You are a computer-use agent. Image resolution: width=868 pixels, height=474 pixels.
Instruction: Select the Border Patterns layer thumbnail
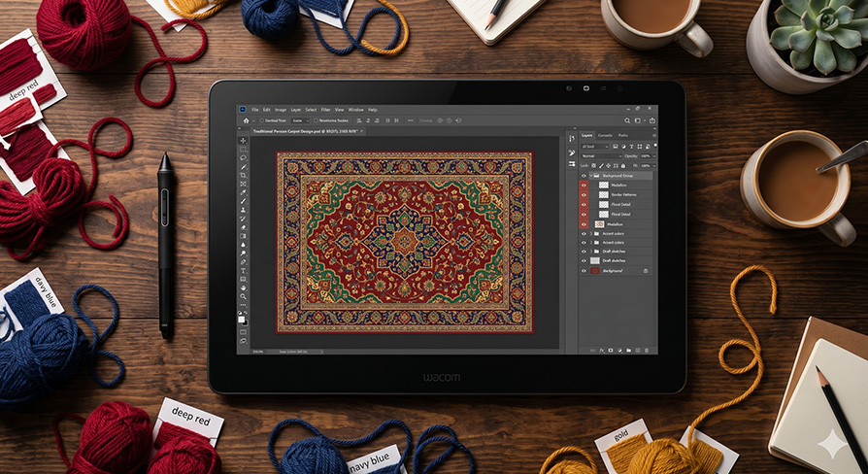(x=603, y=195)
